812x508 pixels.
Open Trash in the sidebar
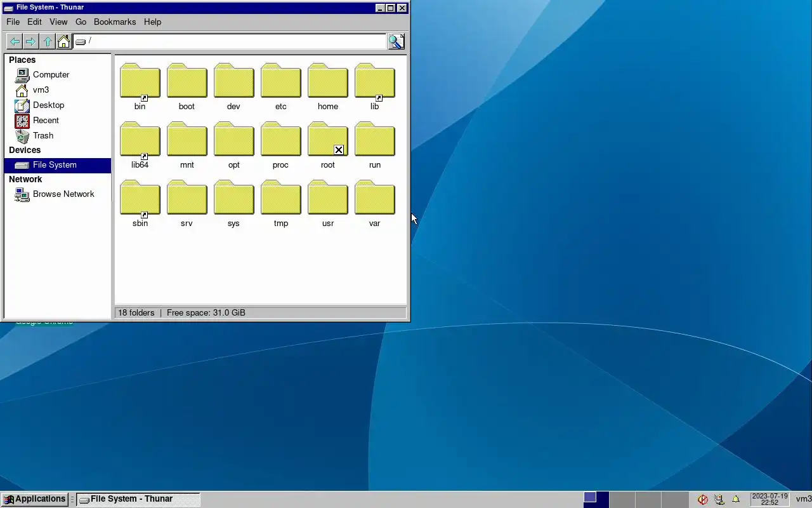click(x=58, y=136)
